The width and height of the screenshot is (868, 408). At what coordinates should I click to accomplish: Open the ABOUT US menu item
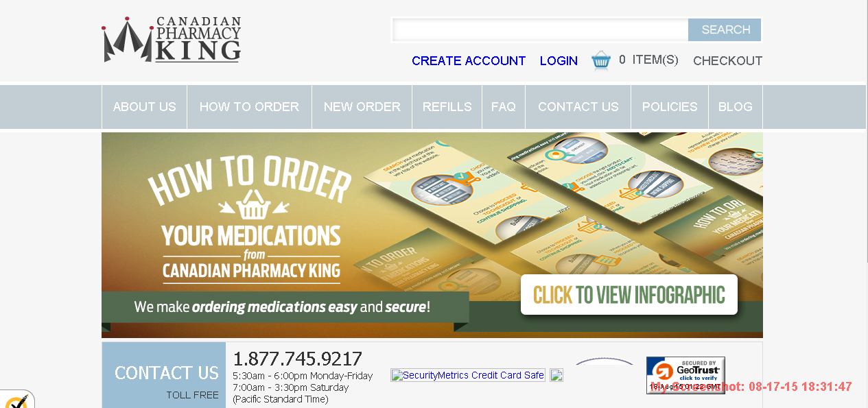tap(144, 107)
